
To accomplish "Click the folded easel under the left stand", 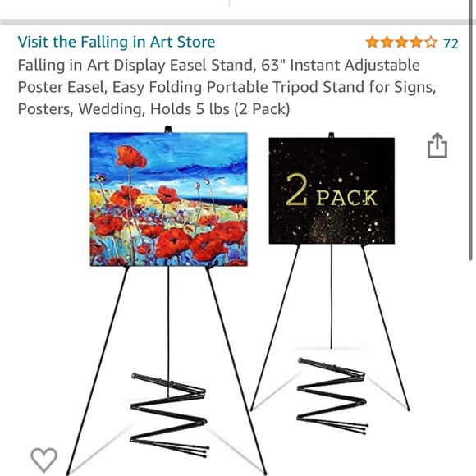I will tap(169, 415).
